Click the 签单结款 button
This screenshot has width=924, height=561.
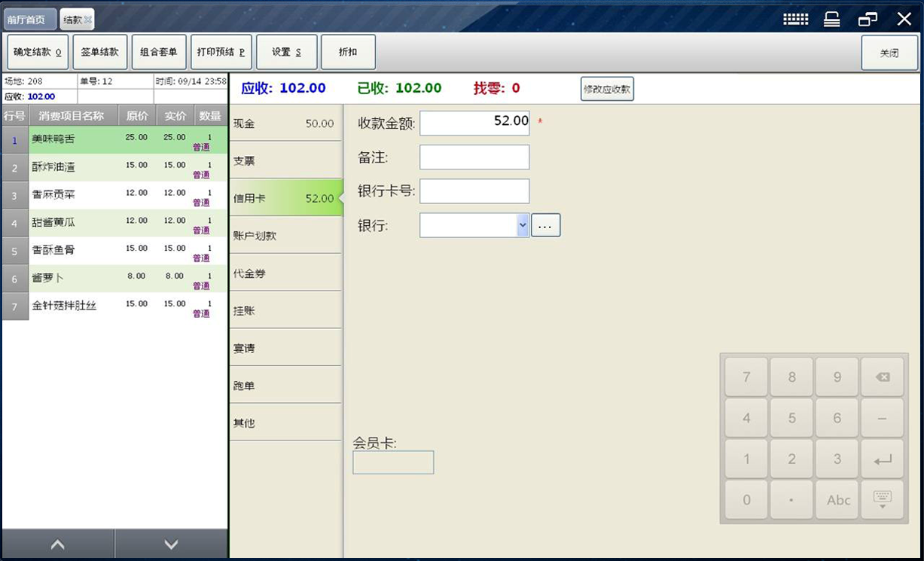pyautogui.click(x=100, y=53)
